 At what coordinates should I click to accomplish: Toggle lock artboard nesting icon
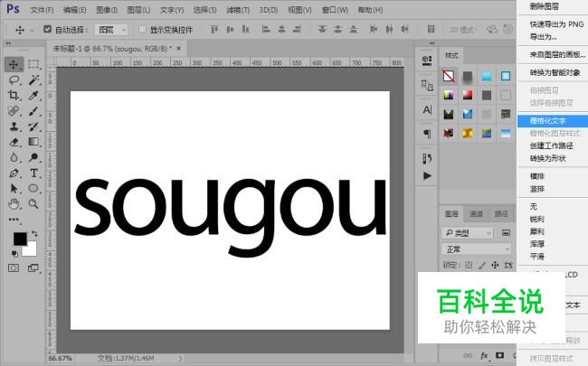[508, 265]
